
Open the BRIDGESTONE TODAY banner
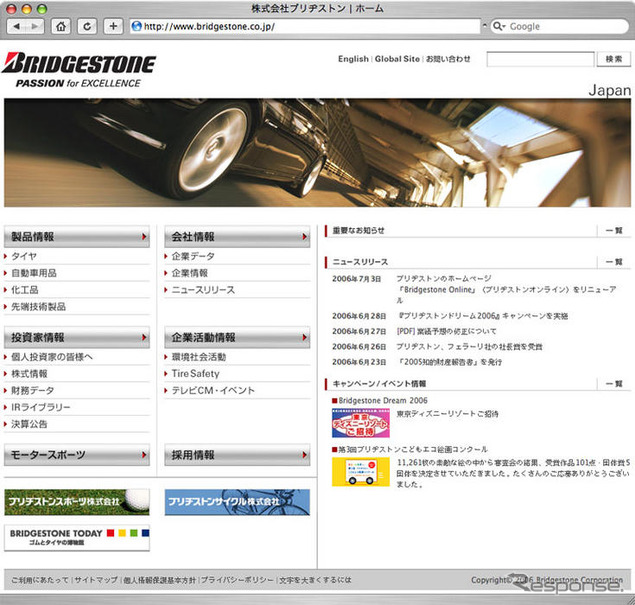[77, 538]
